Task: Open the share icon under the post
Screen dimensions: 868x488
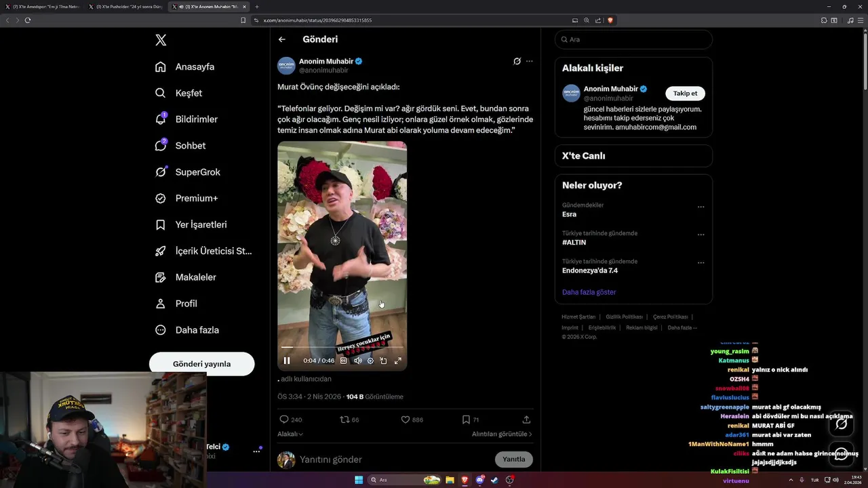Action: pyautogui.click(x=526, y=420)
